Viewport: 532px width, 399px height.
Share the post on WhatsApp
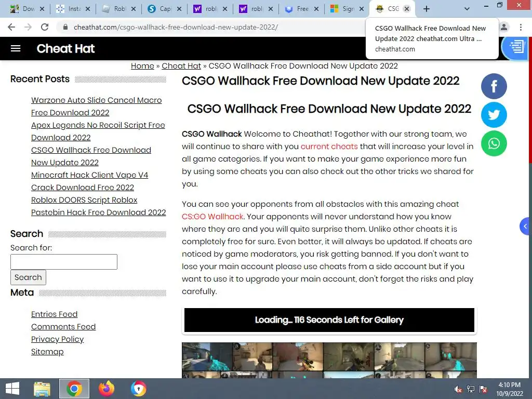[x=494, y=143]
